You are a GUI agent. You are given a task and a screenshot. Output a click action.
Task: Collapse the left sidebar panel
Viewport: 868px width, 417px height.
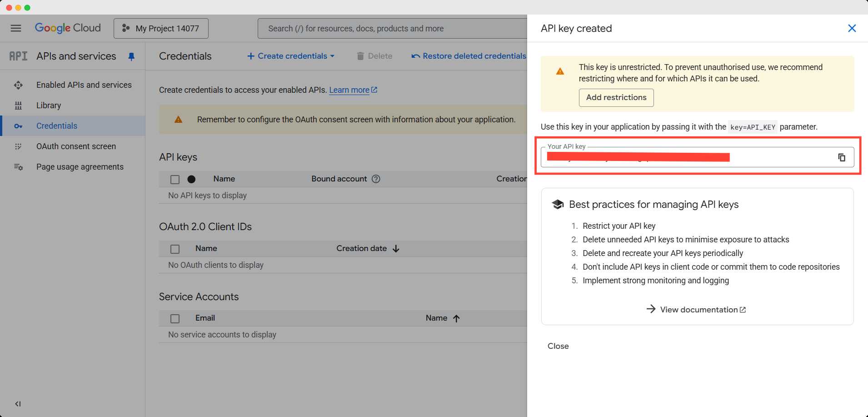(18, 403)
